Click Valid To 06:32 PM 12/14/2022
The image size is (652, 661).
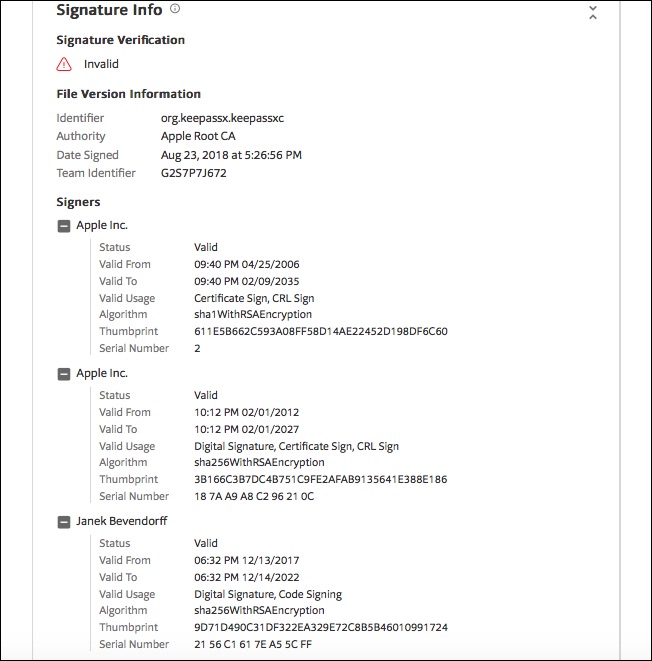247,577
